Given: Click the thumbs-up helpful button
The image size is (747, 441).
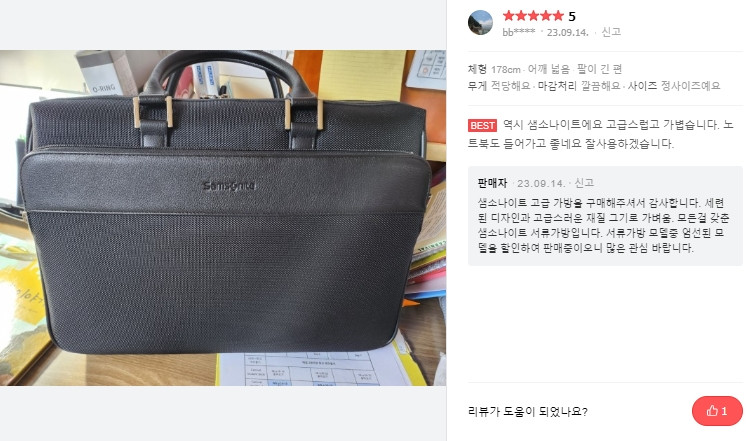Looking at the screenshot, I should click(717, 411).
